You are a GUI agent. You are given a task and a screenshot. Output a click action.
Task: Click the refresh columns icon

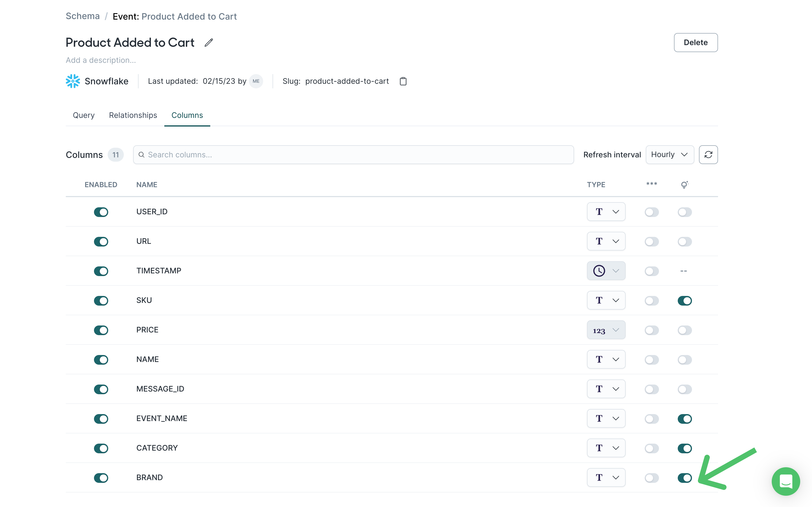[709, 155]
